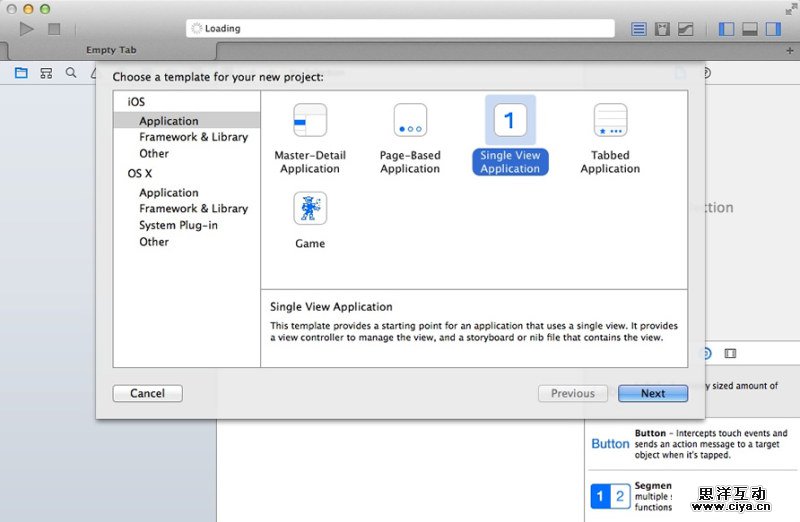
Task: Click the Next button
Action: coord(653,393)
